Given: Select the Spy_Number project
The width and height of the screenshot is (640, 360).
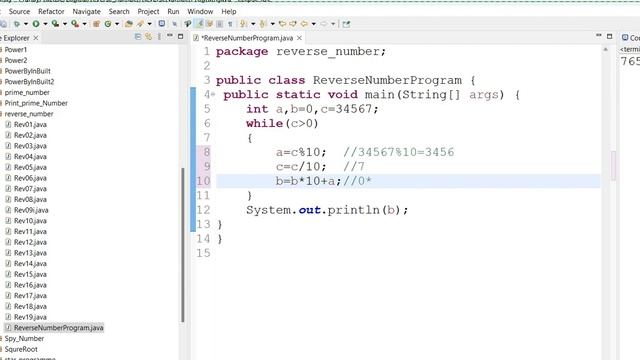Looking at the screenshot, I should (x=24, y=338).
